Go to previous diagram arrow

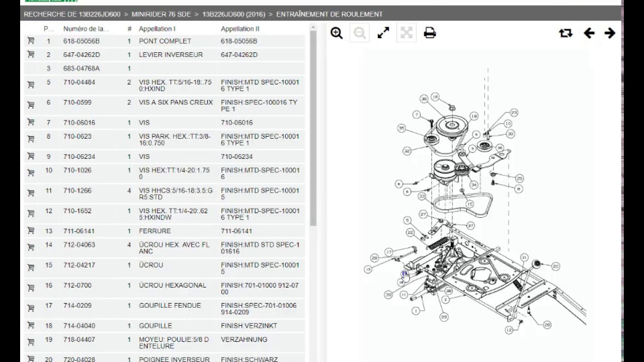pos(589,33)
